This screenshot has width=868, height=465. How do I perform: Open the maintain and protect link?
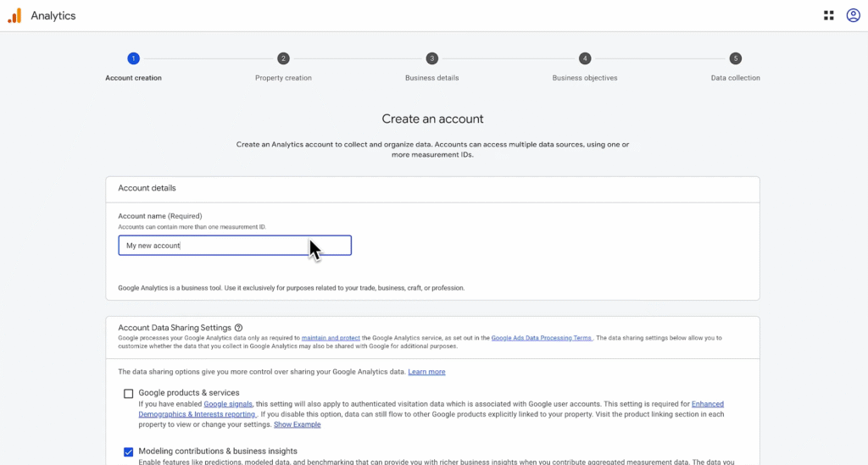point(331,338)
